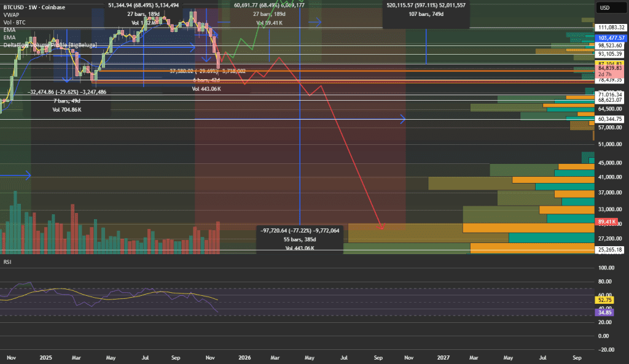Click the current price label 84,839.83
The width and height of the screenshot is (629, 364).
pos(611,69)
